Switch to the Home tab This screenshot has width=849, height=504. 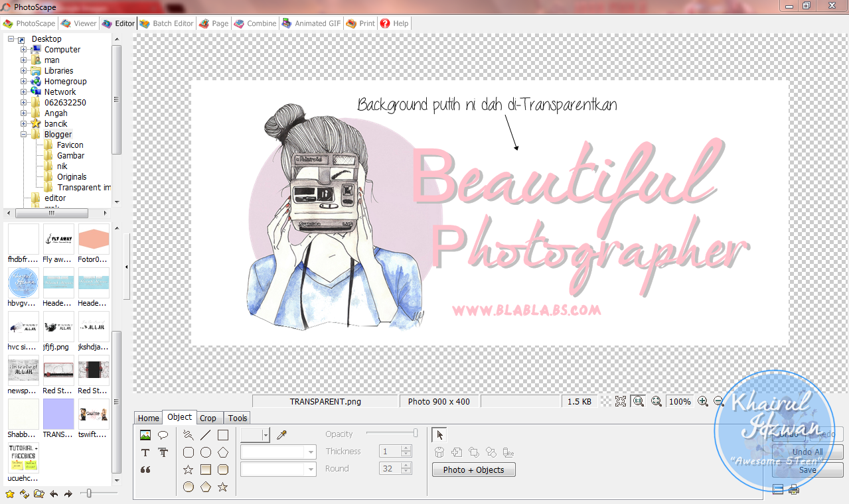[148, 418]
